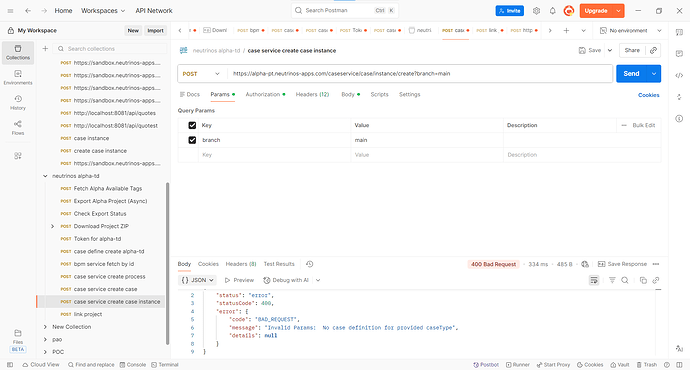Add a new collection with plus icon

pyautogui.click(x=45, y=48)
